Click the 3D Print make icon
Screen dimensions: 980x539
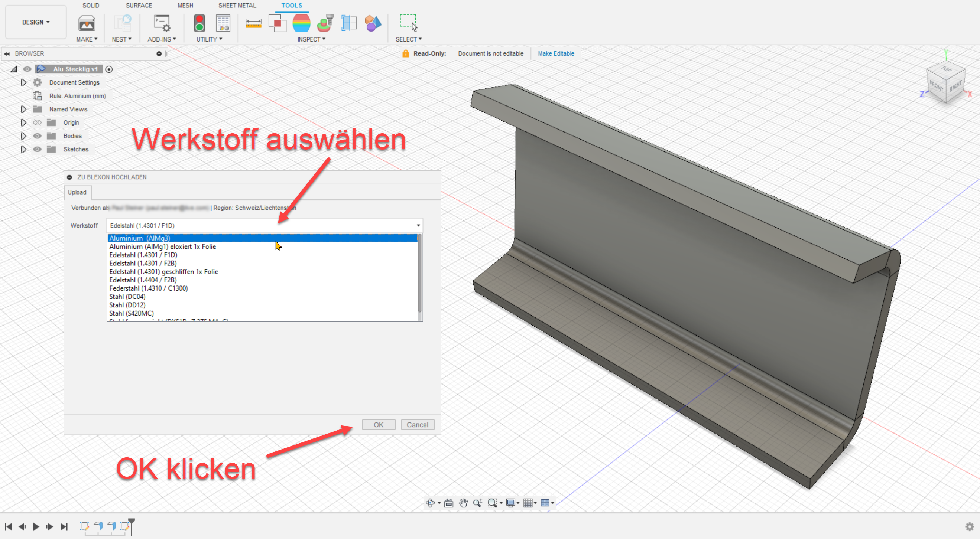tap(87, 23)
